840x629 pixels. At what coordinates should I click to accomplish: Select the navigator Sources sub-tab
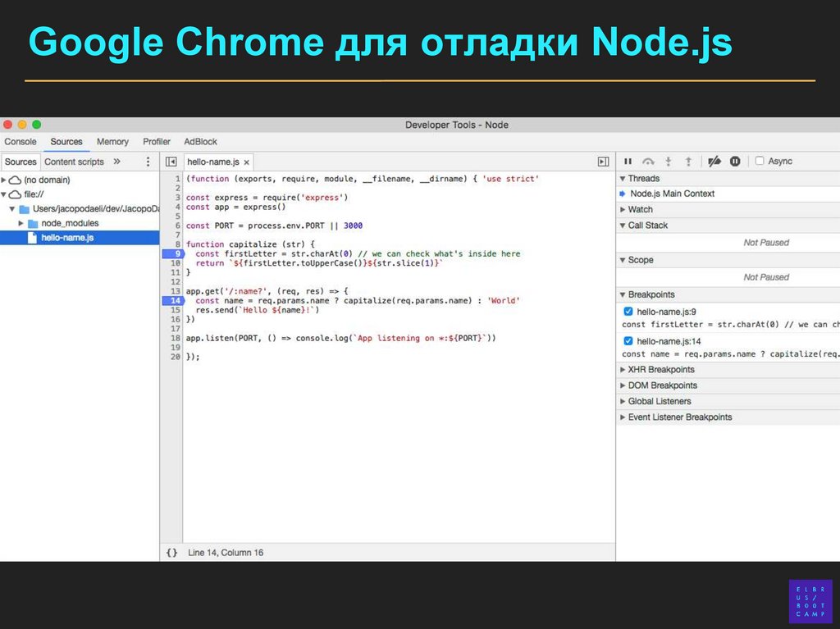(21, 162)
